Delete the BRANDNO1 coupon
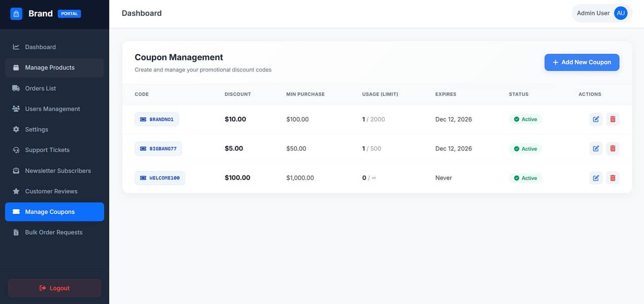The image size is (644, 304). 613,119
